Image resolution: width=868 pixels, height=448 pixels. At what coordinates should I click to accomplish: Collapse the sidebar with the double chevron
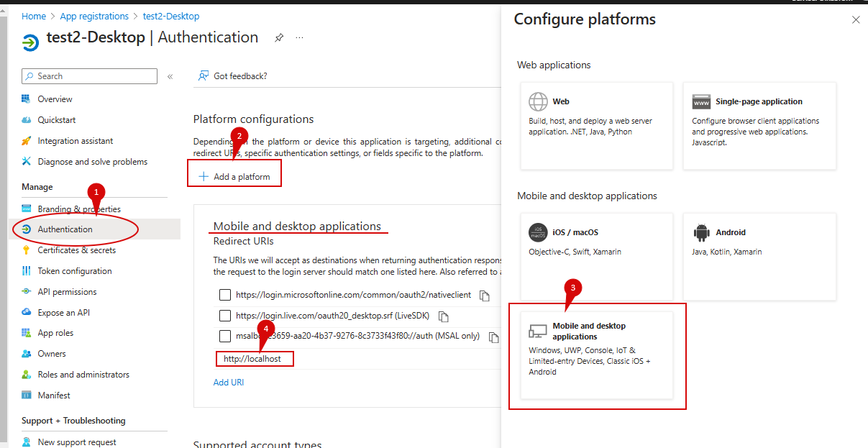tap(168, 76)
